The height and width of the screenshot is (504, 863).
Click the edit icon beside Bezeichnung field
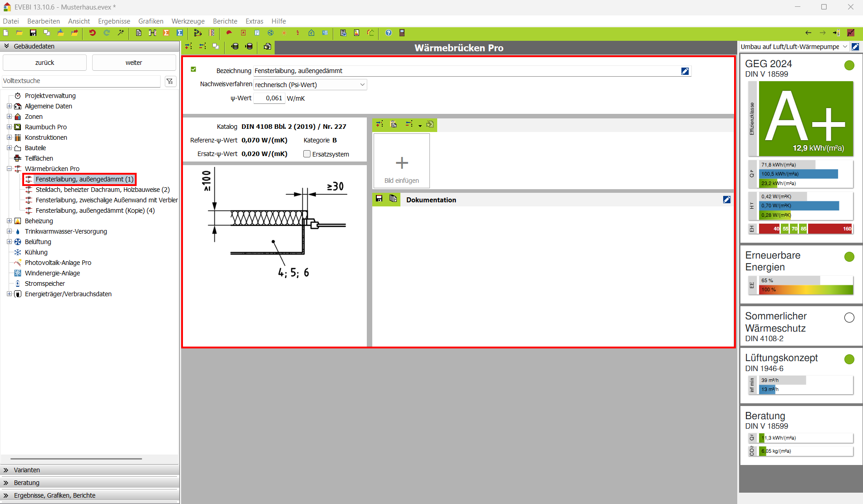point(685,71)
